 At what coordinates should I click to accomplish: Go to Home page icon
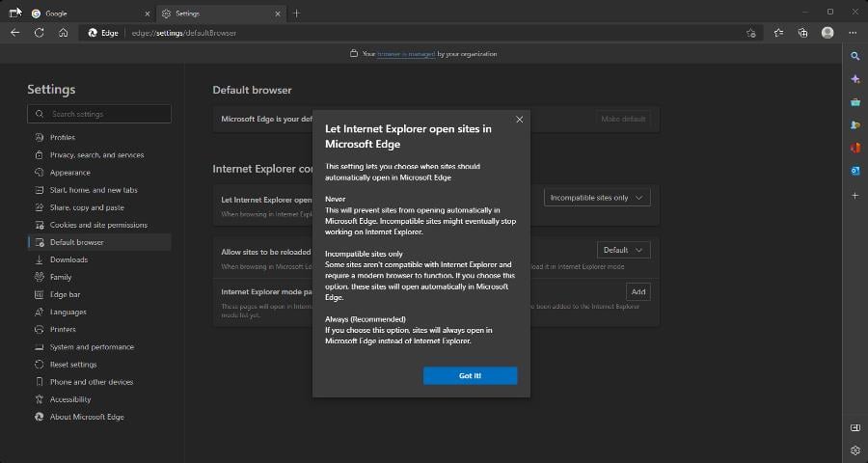63,33
